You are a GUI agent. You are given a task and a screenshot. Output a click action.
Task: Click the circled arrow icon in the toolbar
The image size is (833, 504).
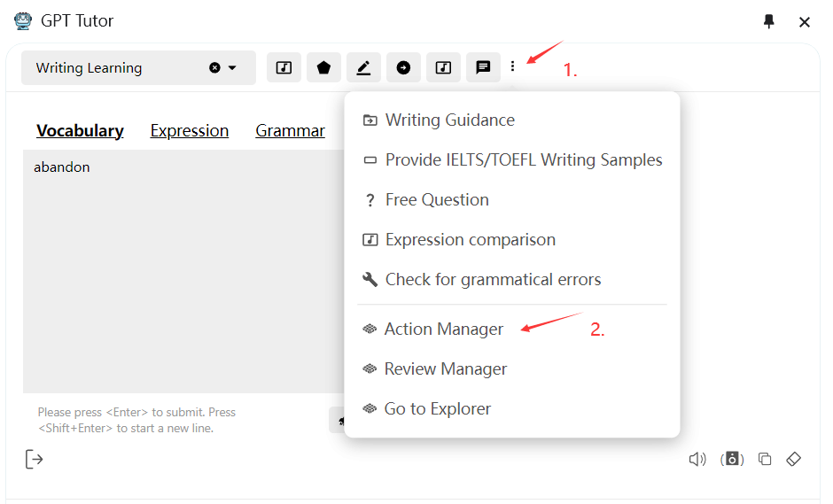click(403, 67)
